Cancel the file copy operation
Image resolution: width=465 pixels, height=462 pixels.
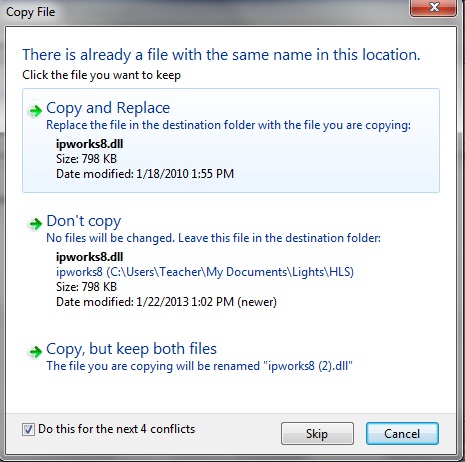(402, 434)
